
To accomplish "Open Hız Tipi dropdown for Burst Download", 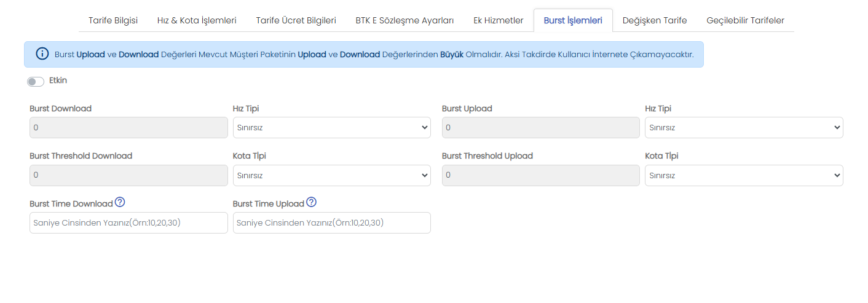I will 332,128.
